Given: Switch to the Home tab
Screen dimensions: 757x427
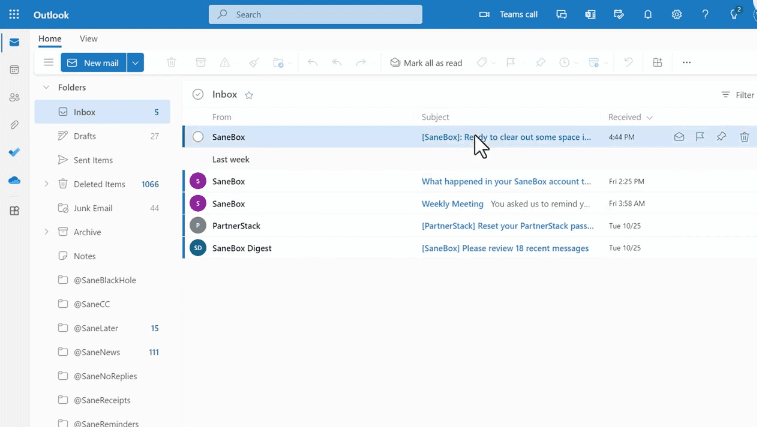Looking at the screenshot, I should pos(50,39).
